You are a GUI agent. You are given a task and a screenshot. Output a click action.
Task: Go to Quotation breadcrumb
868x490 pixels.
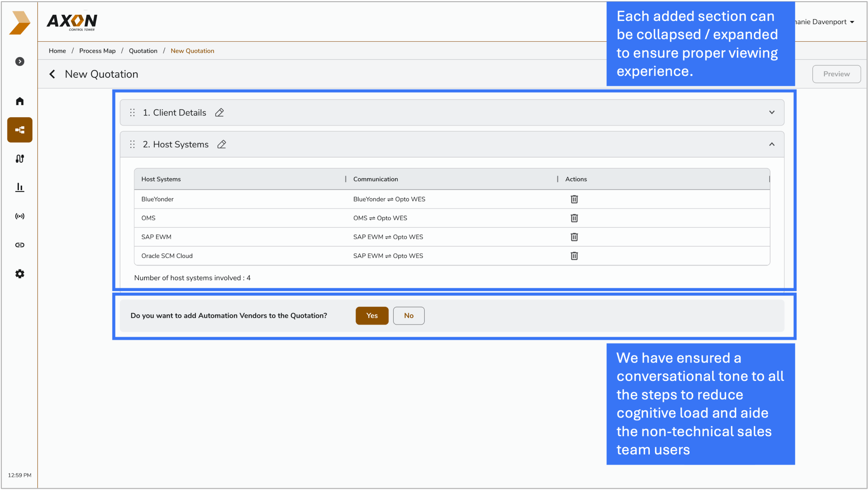coord(143,51)
